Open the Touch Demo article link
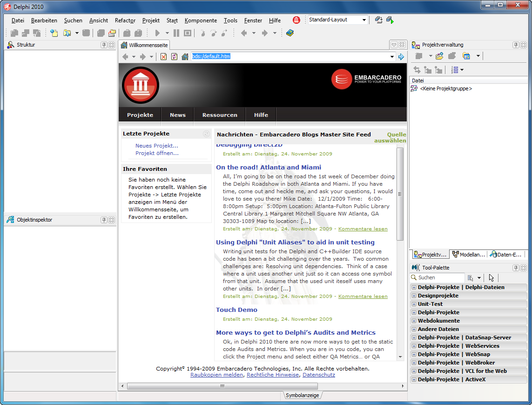The height and width of the screenshot is (405, 532). pyautogui.click(x=236, y=310)
